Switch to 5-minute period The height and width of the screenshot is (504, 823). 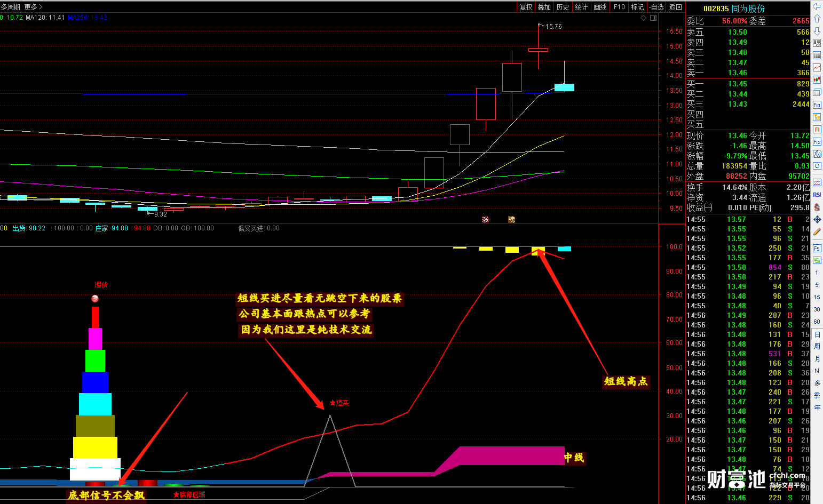click(817, 285)
